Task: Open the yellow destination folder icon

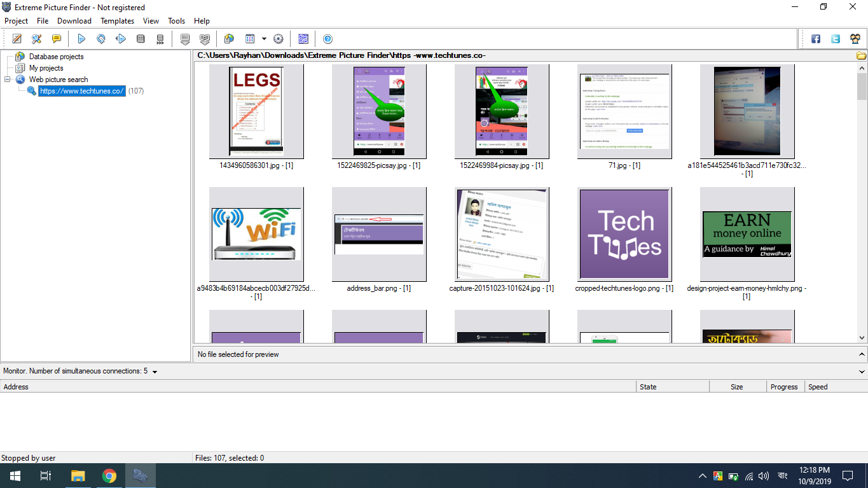Action: tap(861, 56)
